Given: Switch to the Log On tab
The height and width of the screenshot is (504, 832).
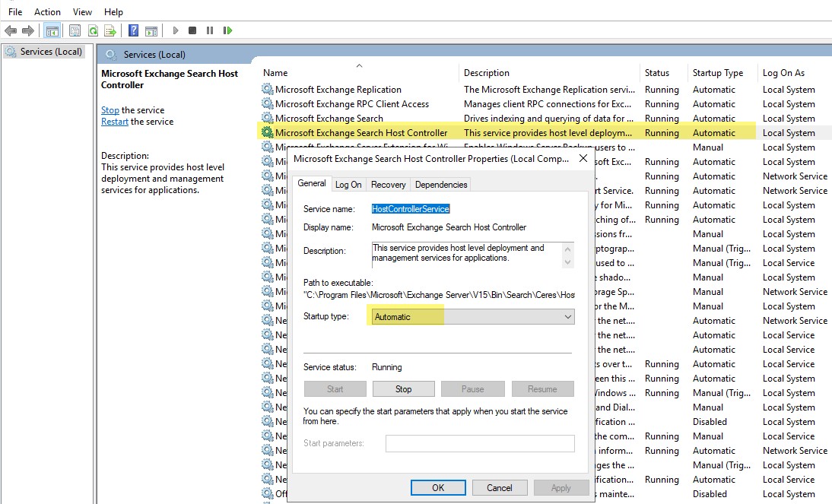Looking at the screenshot, I should (x=348, y=185).
